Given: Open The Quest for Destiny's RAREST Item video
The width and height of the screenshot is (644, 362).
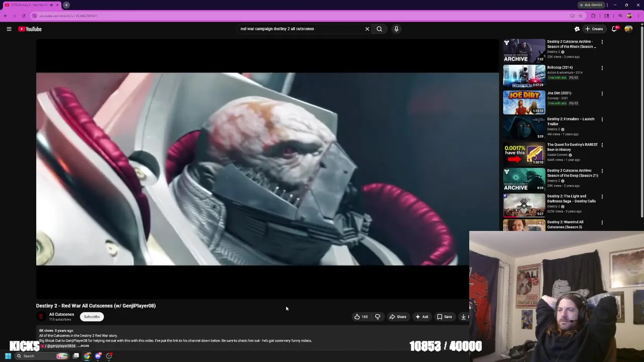Looking at the screenshot, I should pos(524,154).
